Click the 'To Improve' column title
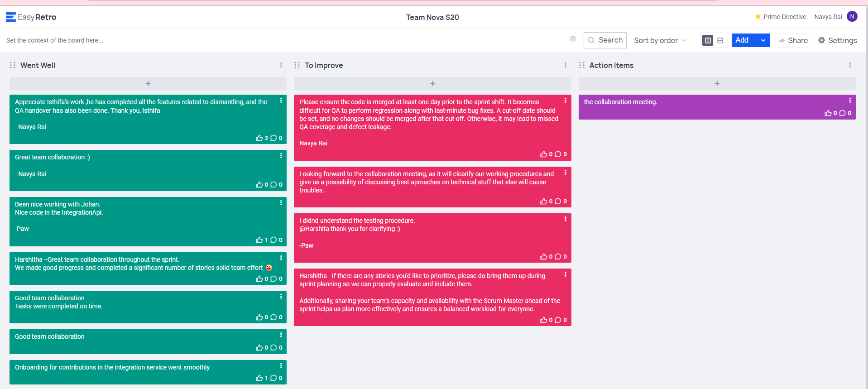 click(324, 65)
